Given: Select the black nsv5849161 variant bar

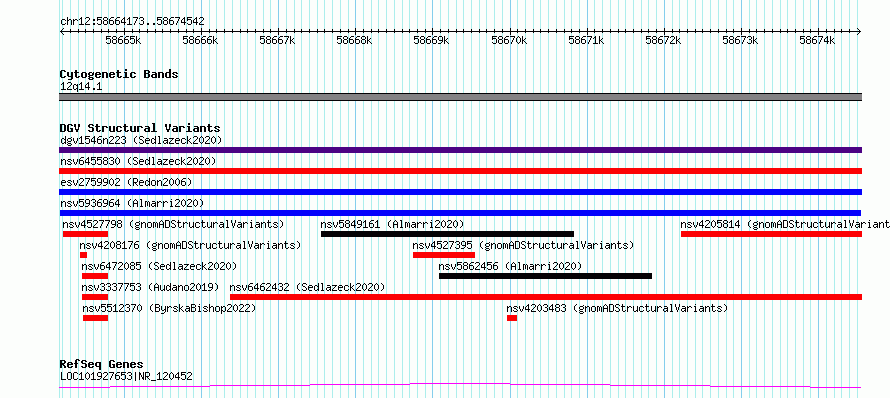Looking at the screenshot, I should click(x=447, y=234).
